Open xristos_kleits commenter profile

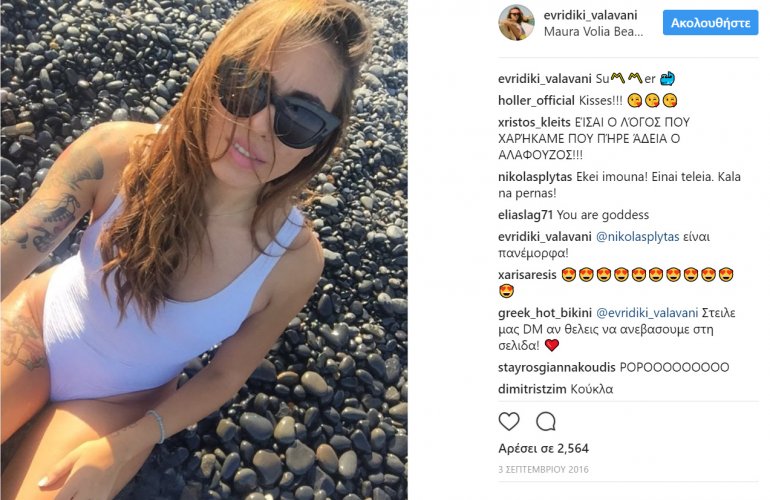tap(534, 122)
